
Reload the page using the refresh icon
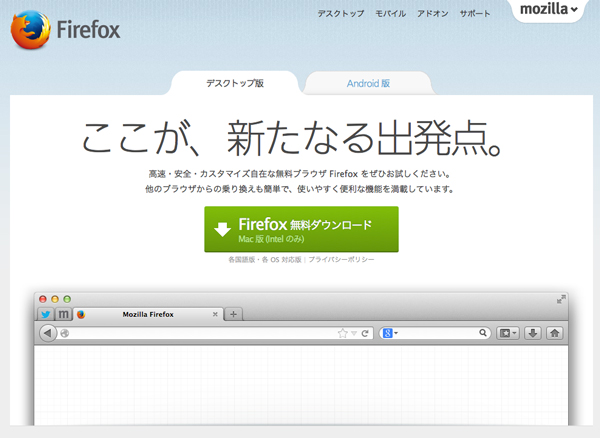[x=366, y=333]
